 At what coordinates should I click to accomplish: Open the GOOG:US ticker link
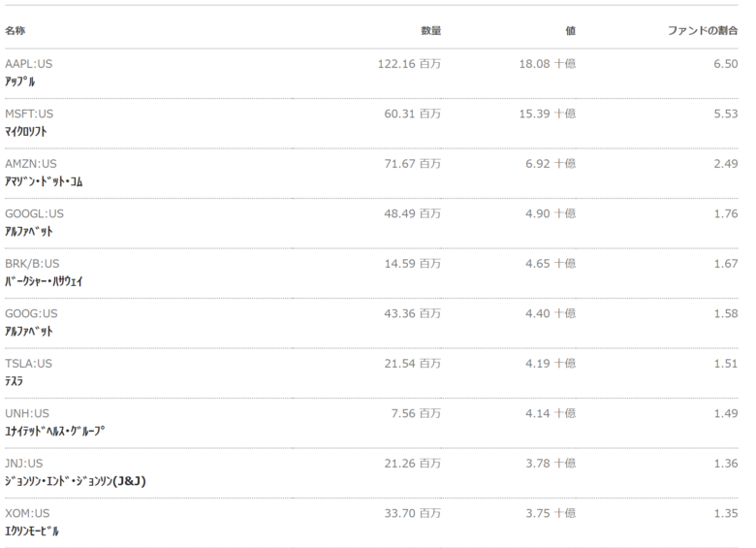pyautogui.click(x=31, y=313)
